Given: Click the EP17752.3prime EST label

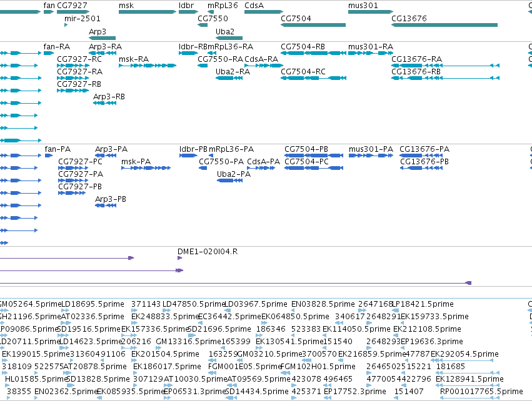Looking at the screenshot, I should coord(355,392).
